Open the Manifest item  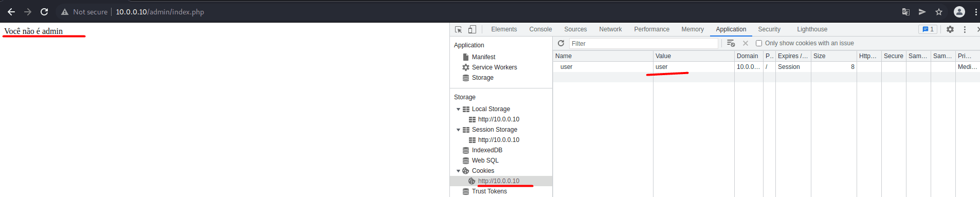483,57
